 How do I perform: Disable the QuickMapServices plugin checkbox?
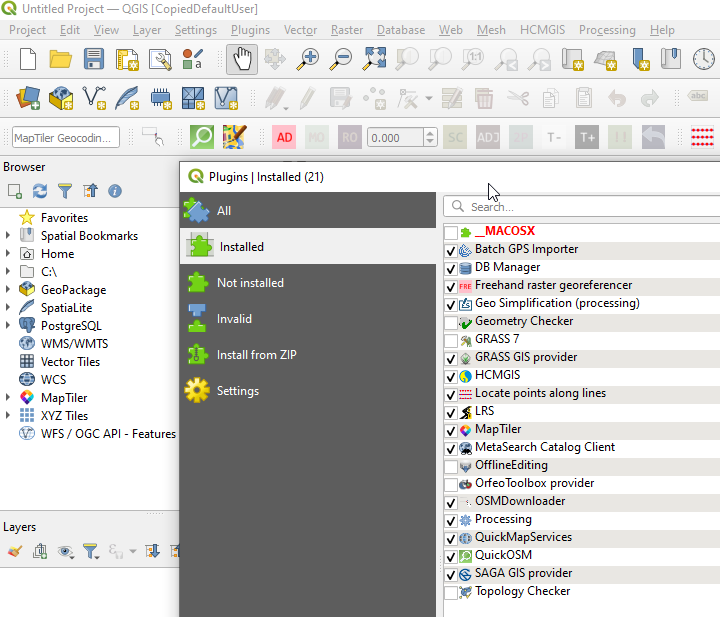tap(451, 538)
